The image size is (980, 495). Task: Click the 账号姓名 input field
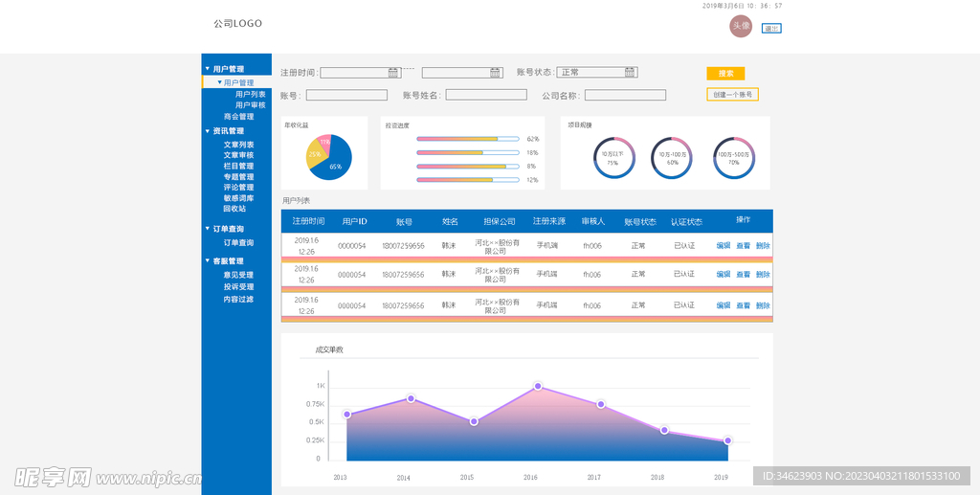[486, 95]
